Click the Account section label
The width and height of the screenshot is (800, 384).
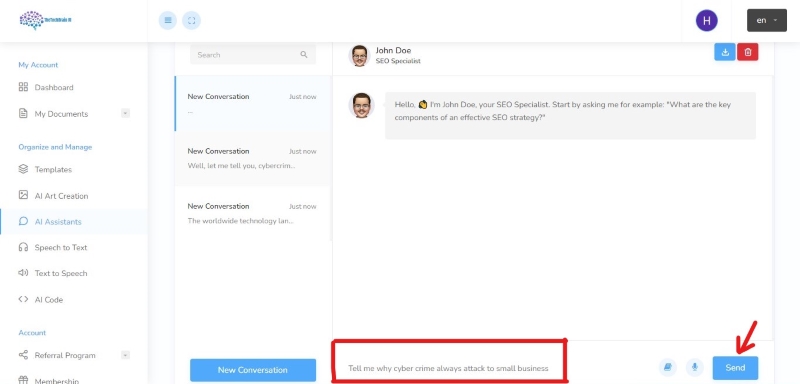[x=32, y=332]
